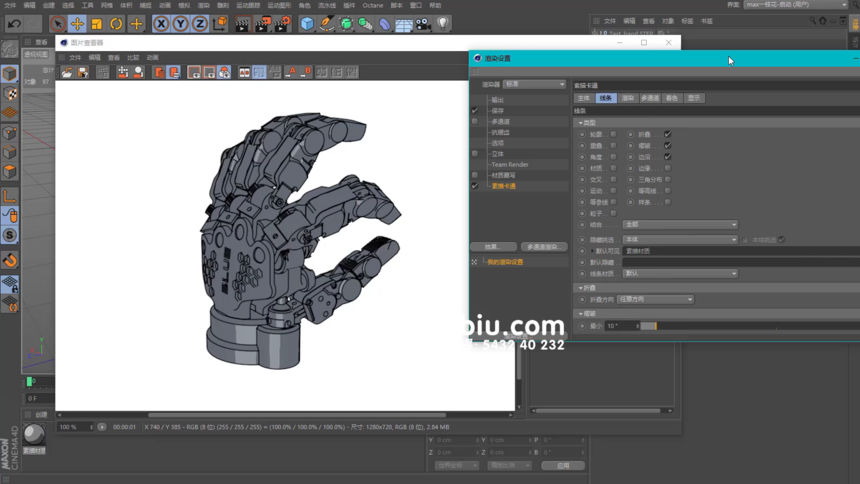Enable the 立体 checkbox
Screen dimensions: 860x484
click(475, 154)
